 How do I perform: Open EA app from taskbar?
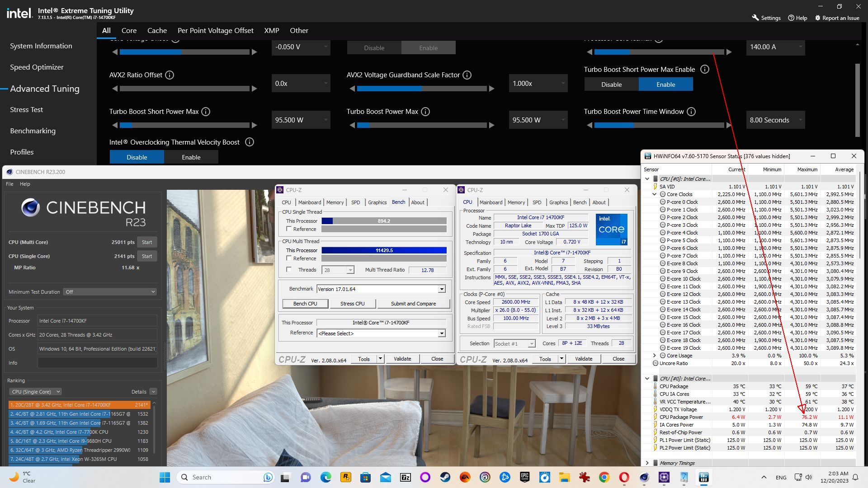[x=465, y=477]
